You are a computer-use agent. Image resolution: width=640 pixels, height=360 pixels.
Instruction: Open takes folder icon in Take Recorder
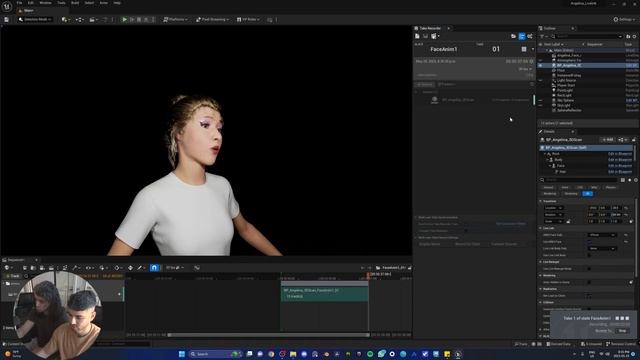click(x=513, y=36)
